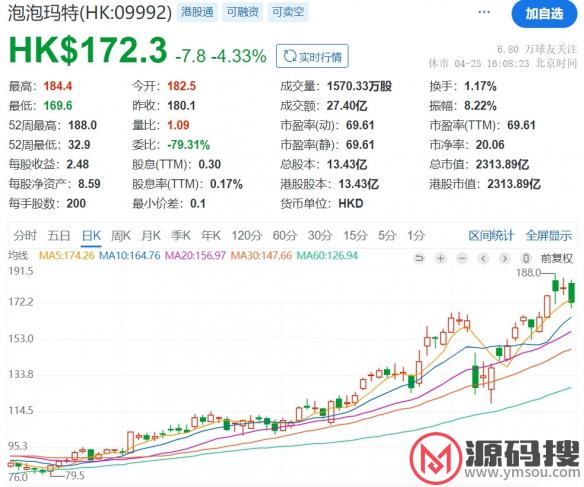Click the 79.5 low marker on chart

coord(74,475)
